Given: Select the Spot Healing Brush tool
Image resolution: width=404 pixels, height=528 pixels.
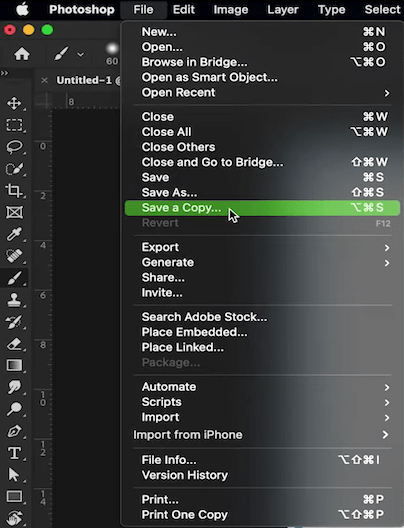Looking at the screenshot, I should click(x=14, y=256).
